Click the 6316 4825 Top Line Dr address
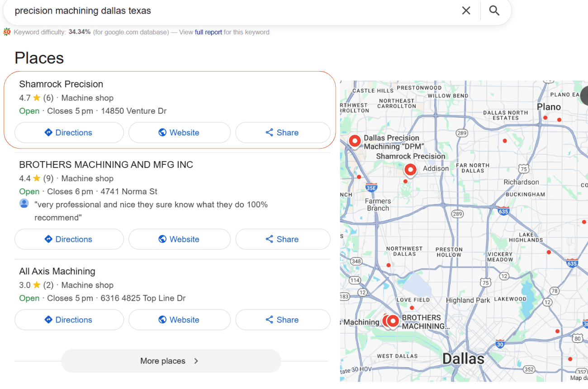588x389 pixels. 143,298
